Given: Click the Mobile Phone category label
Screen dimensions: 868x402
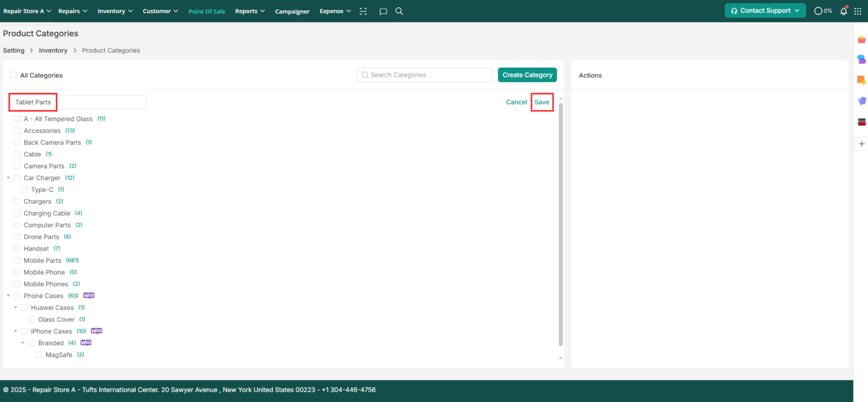Looking at the screenshot, I should [x=44, y=272].
